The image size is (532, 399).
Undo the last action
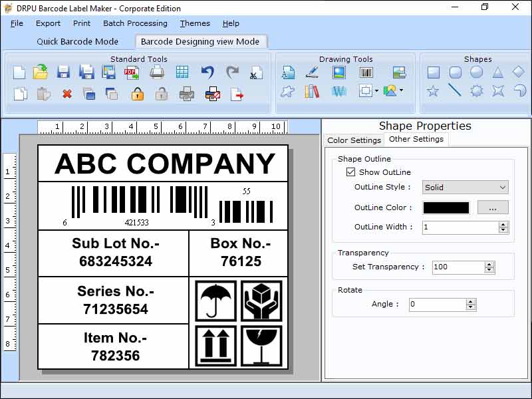(206, 72)
